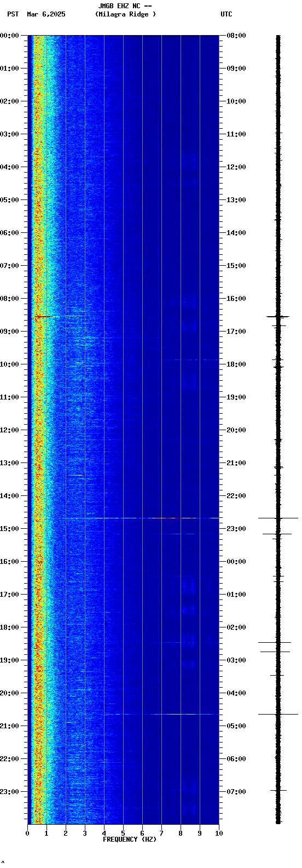Screen dimensions: 302x868
Task: Click the PST "18:00" time label
Action: 9,627
